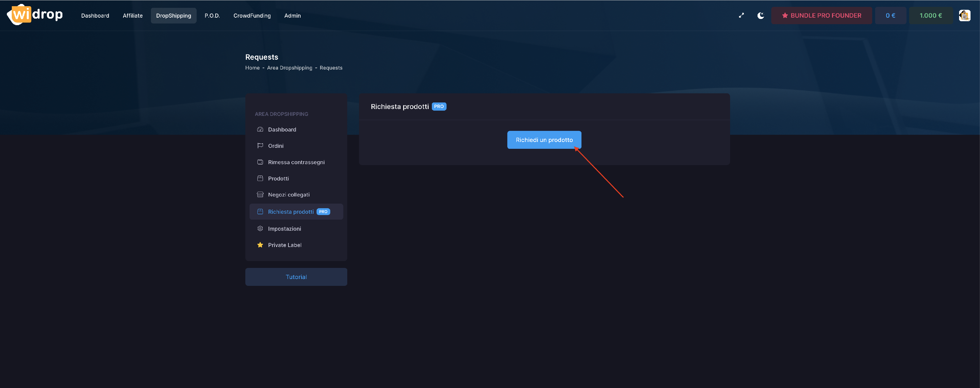Select Prodotti in the sidebar
Screen dimensions: 980x388
(278, 178)
